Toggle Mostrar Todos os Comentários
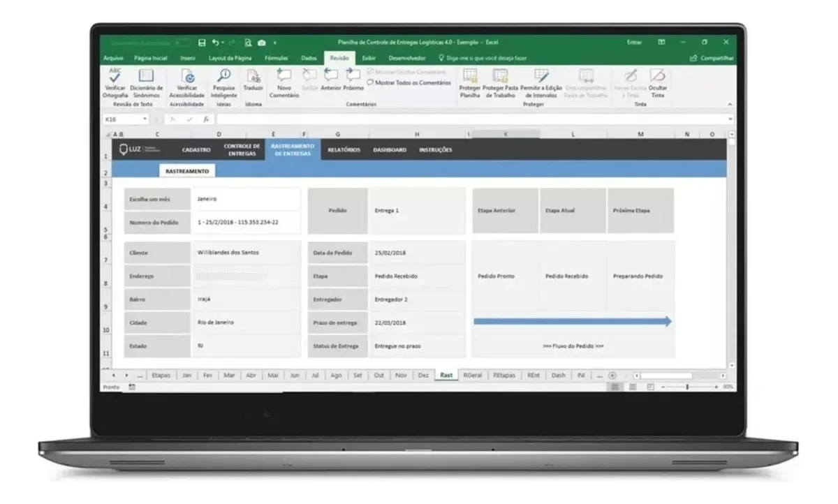This screenshot has height=504, width=838. click(x=409, y=82)
